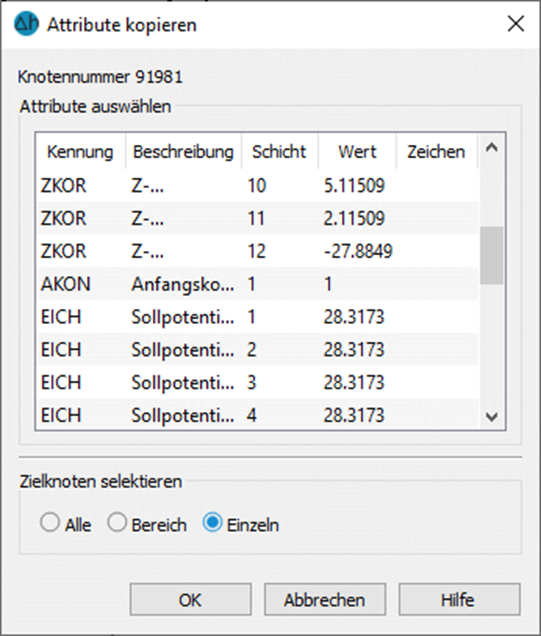Close the Attribute kopieren dialog
Image resolution: width=541 pixels, height=636 pixels.
(x=516, y=24)
